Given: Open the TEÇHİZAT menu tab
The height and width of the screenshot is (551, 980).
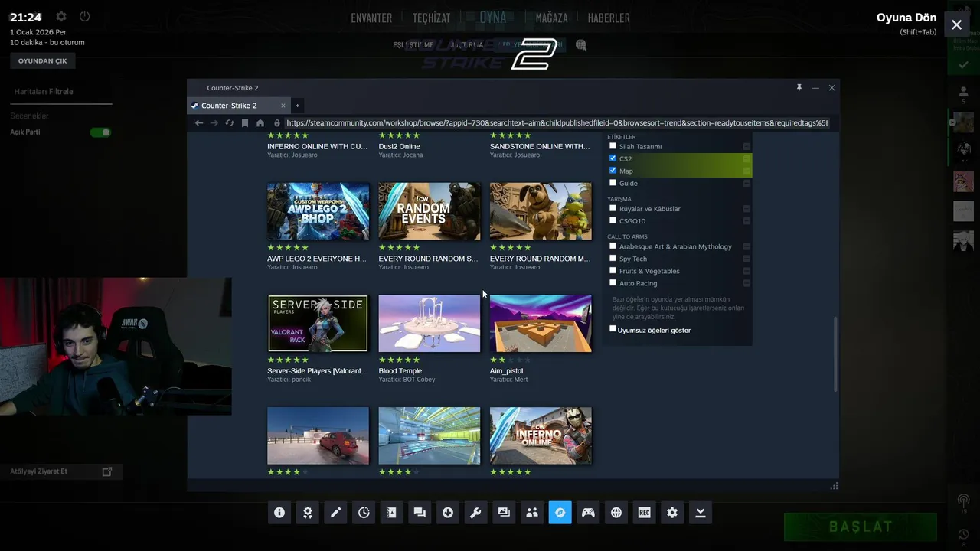Looking at the screenshot, I should (432, 18).
